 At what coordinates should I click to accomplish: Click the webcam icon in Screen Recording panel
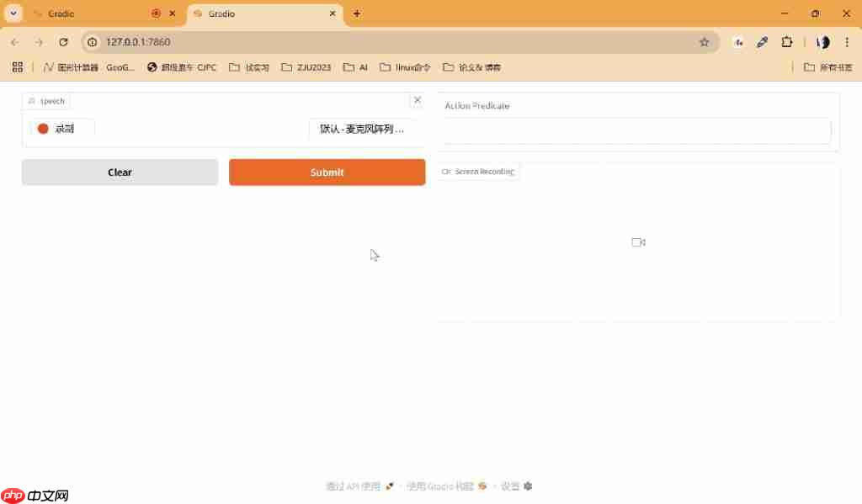(x=637, y=242)
